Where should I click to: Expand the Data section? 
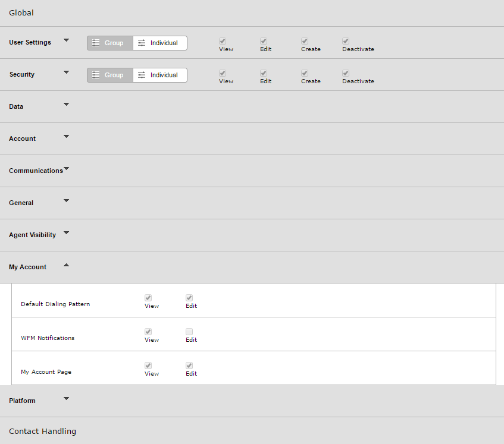click(x=66, y=105)
